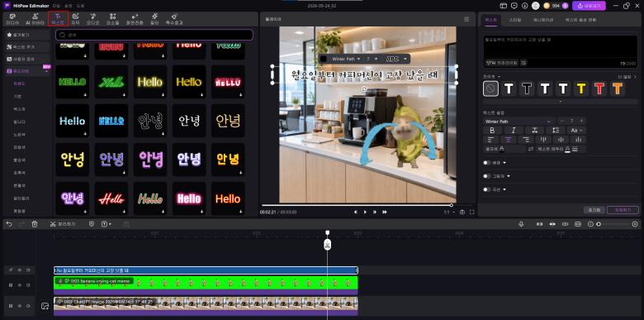Click the Italic I formatting button
Image resolution: width=644 pixels, height=320 pixels.
[514, 131]
